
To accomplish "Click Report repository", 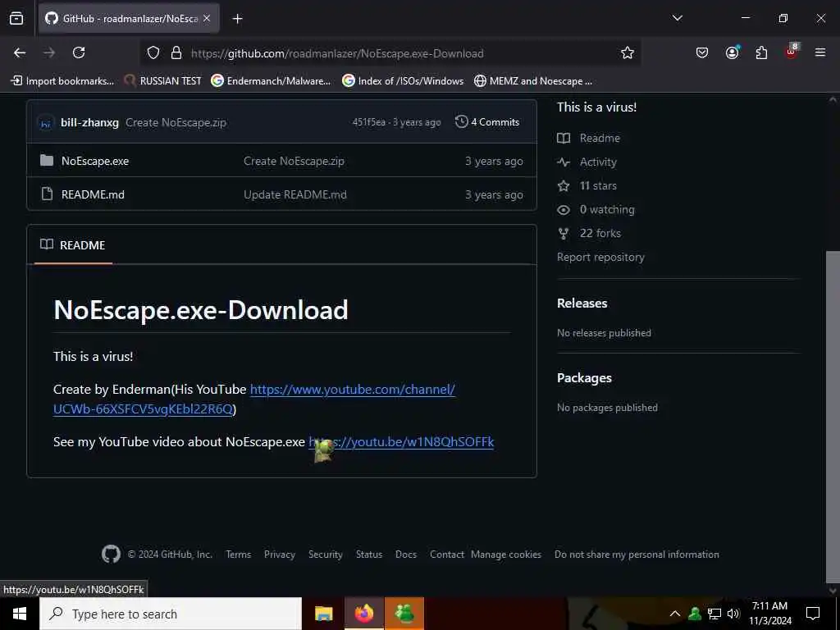I will [600, 257].
